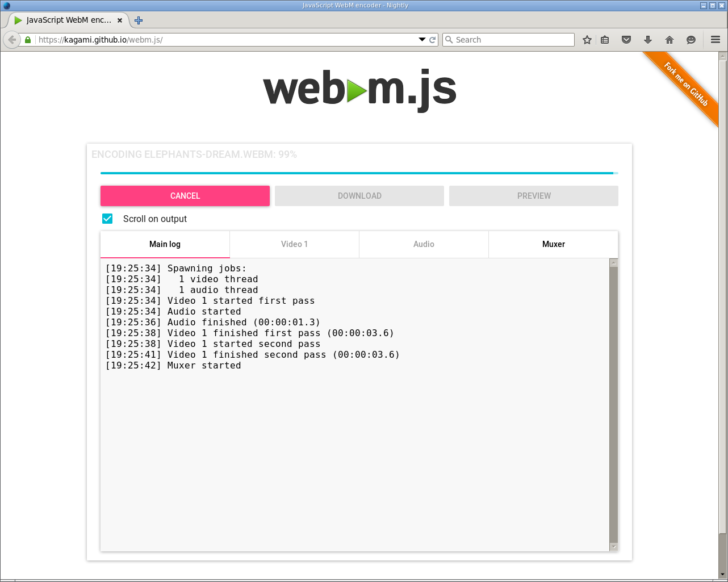Click the disabled PREVIEW button
The image size is (728, 582).
tap(534, 196)
